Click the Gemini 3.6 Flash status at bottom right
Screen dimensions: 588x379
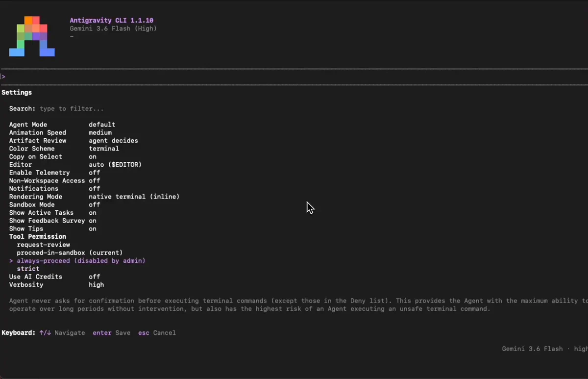[545, 349]
